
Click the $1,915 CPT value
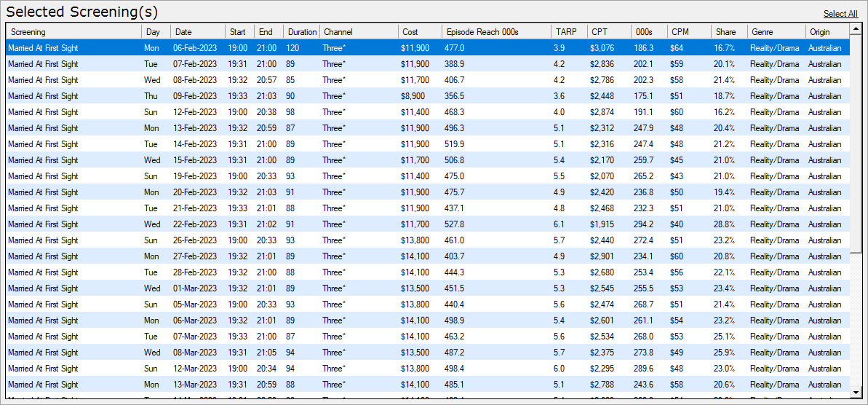coord(602,224)
